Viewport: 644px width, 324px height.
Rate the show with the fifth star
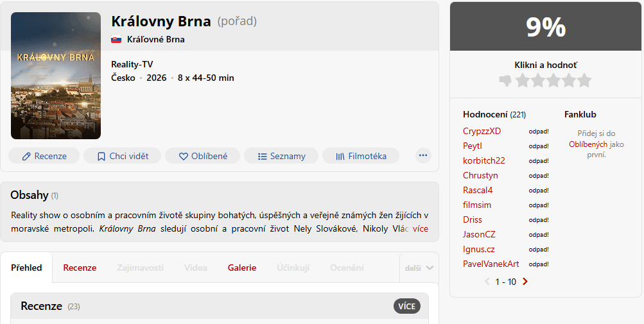tap(584, 81)
